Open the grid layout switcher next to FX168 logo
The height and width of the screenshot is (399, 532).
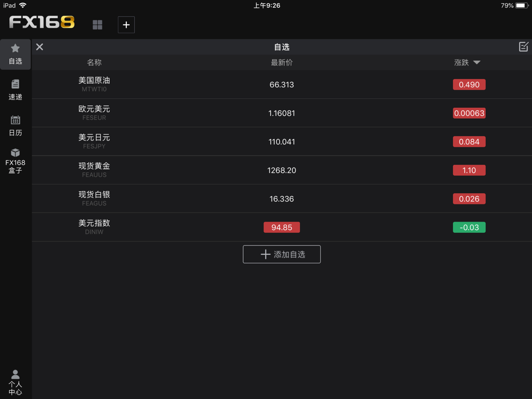98,25
